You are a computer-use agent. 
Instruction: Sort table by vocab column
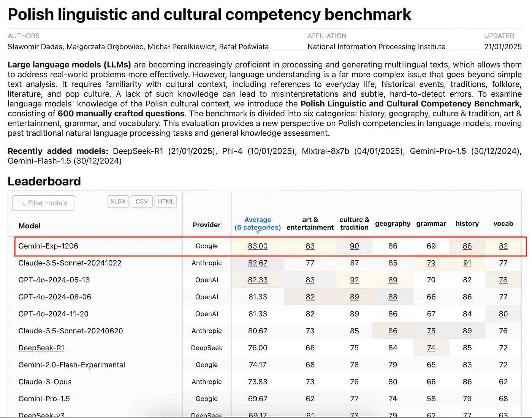[503, 223]
